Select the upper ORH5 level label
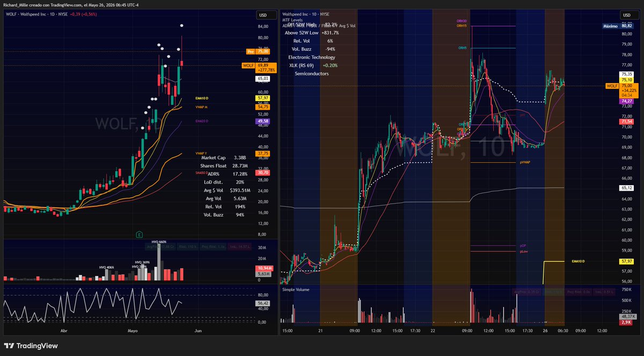 pos(462,48)
